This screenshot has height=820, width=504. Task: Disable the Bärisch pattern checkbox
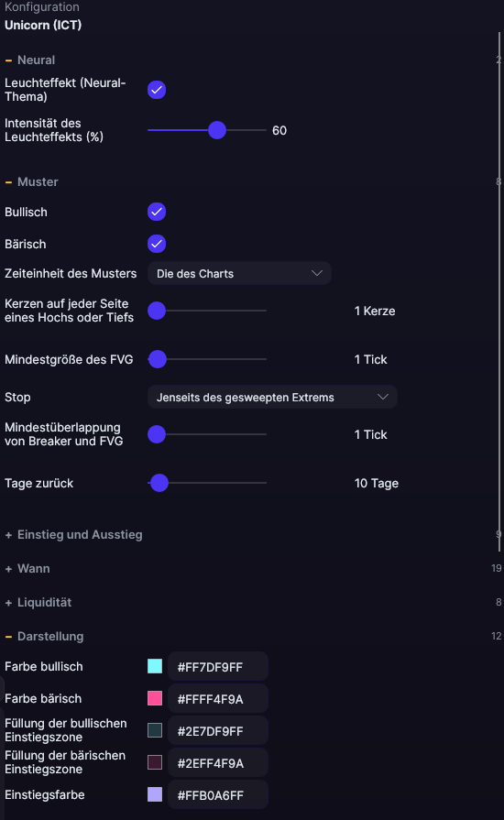(x=157, y=244)
